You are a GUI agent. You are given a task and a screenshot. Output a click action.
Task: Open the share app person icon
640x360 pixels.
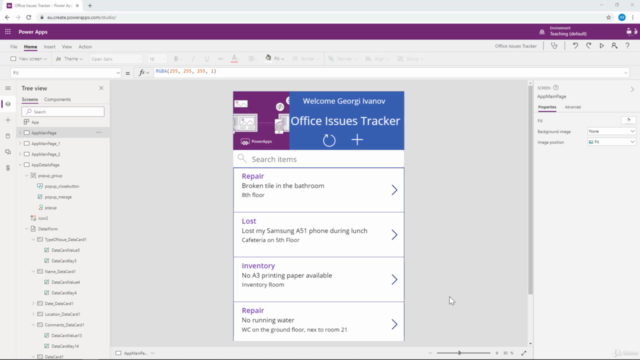click(x=614, y=46)
